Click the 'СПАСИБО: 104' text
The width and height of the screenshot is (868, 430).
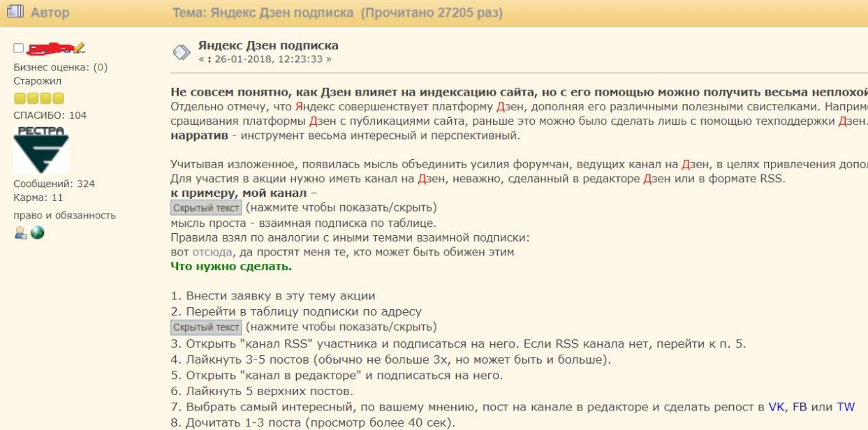50,115
